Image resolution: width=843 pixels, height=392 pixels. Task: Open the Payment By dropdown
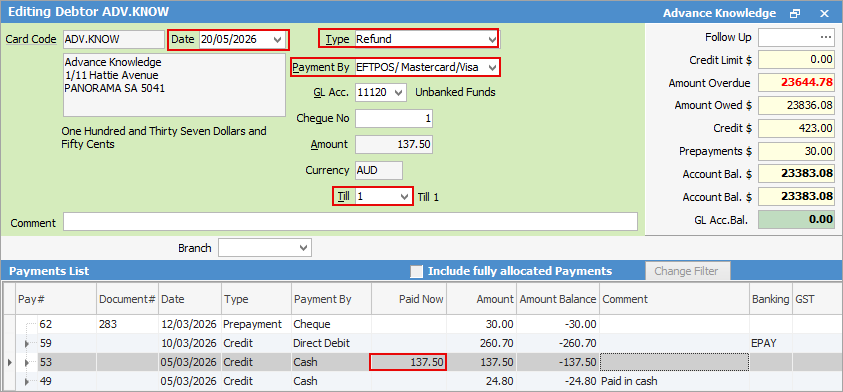pyautogui.click(x=491, y=68)
